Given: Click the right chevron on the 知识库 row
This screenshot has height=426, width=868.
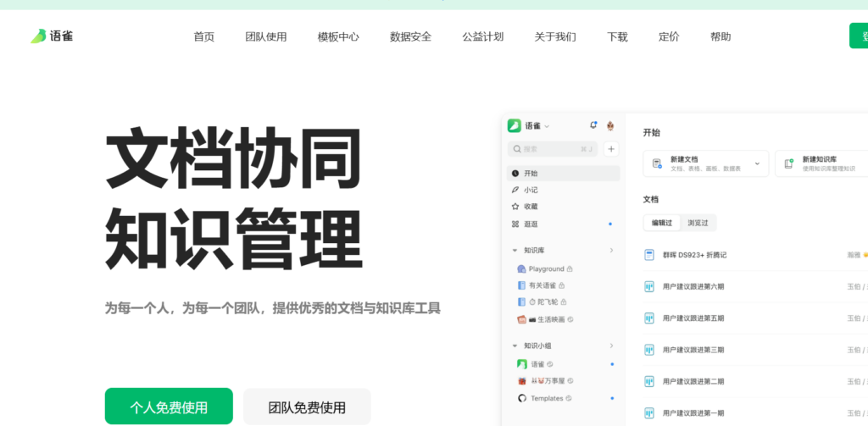Looking at the screenshot, I should pyautogui.click(x=611, y=251).
